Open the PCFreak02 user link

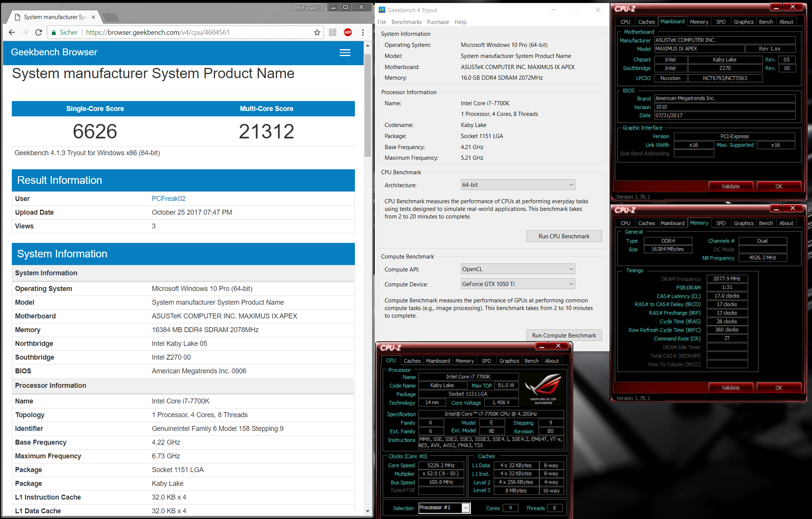point(168,199)
